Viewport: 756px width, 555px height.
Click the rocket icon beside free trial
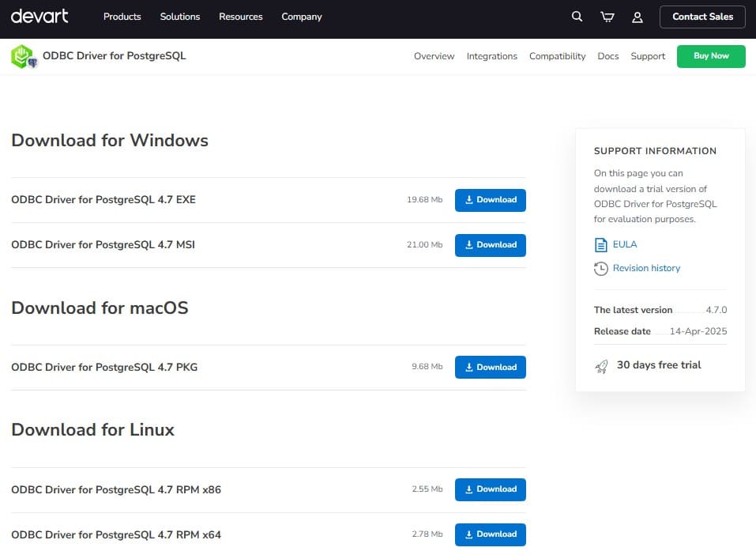[x=601, y=366]
